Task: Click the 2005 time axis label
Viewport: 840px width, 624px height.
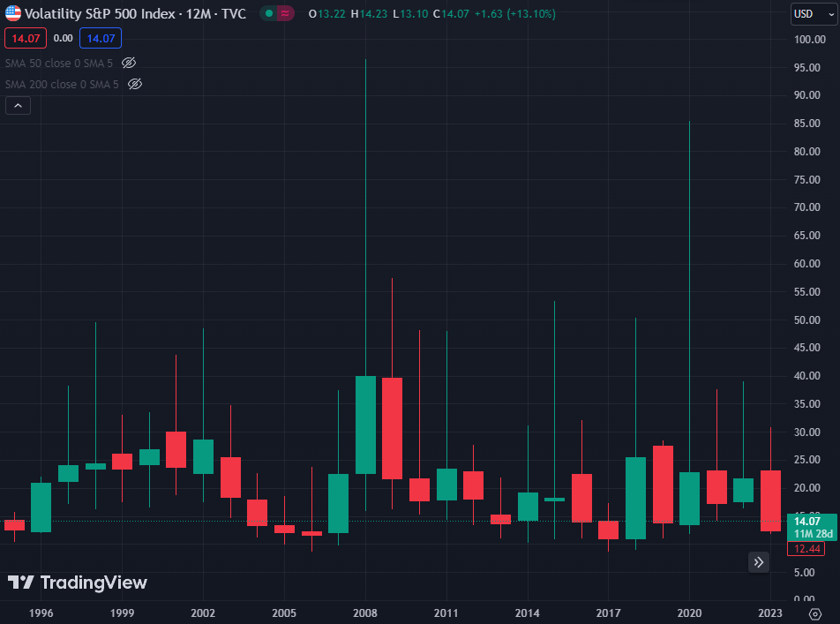Action: (x=284, y=613)
